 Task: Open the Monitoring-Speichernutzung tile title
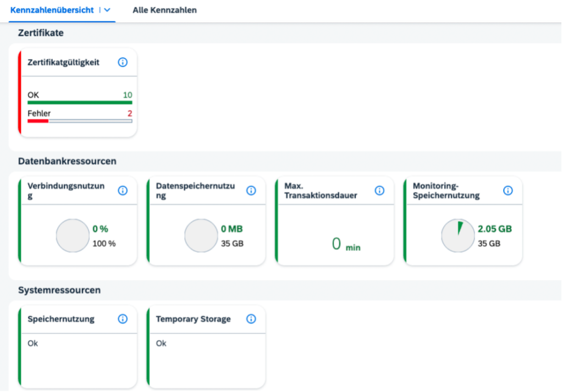coord(446,191)
